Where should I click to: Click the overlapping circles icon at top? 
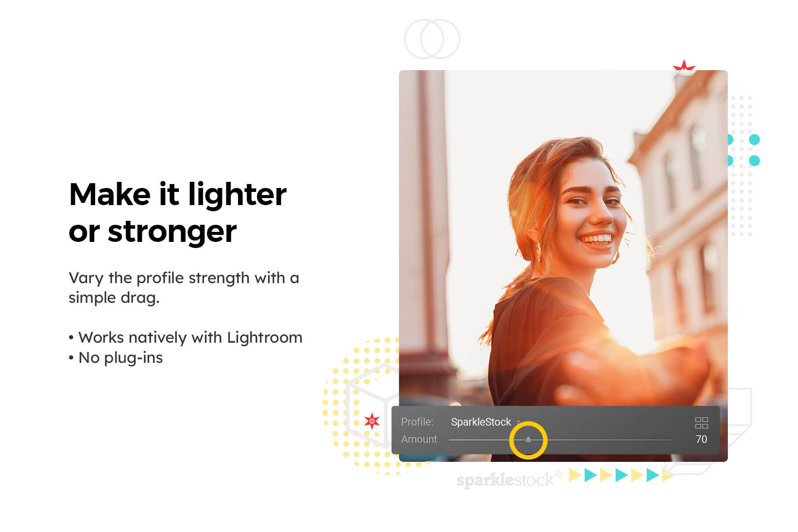pyautogui.click(x=432, y=39)
